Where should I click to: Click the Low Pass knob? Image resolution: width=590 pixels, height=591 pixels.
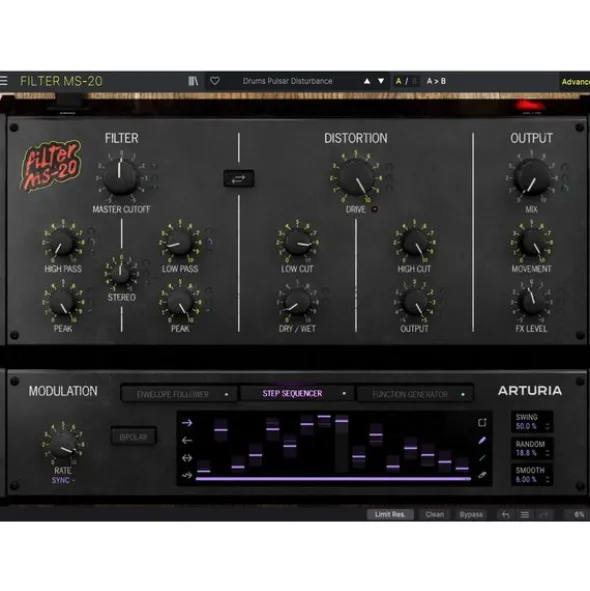pyautogui.click(x=180, y=243)
